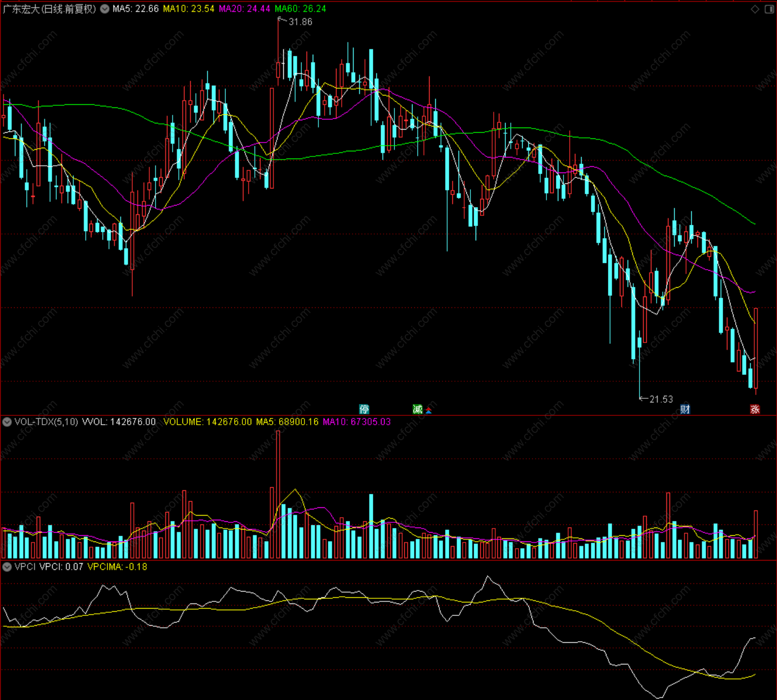
Task: Open the 减 (holdings reduction) event marker
Action: [418, 409]
